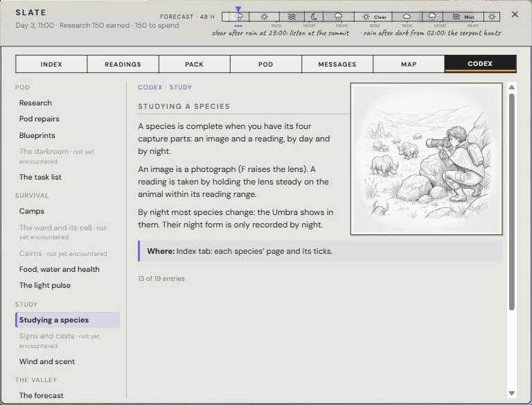532x405 pixels.
Task: Click the researcher photographing yaks illustration
Action: tap(427, 159)
